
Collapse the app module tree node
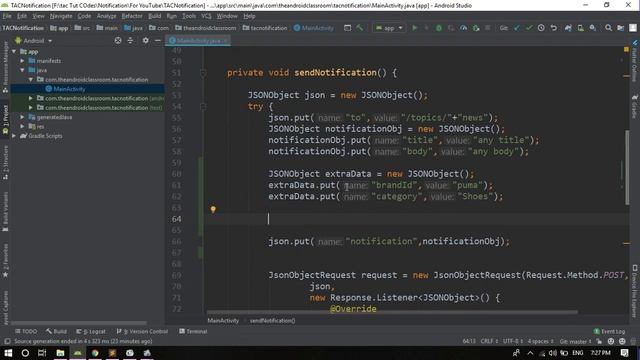pyautogui.click(x=14, y=51)
